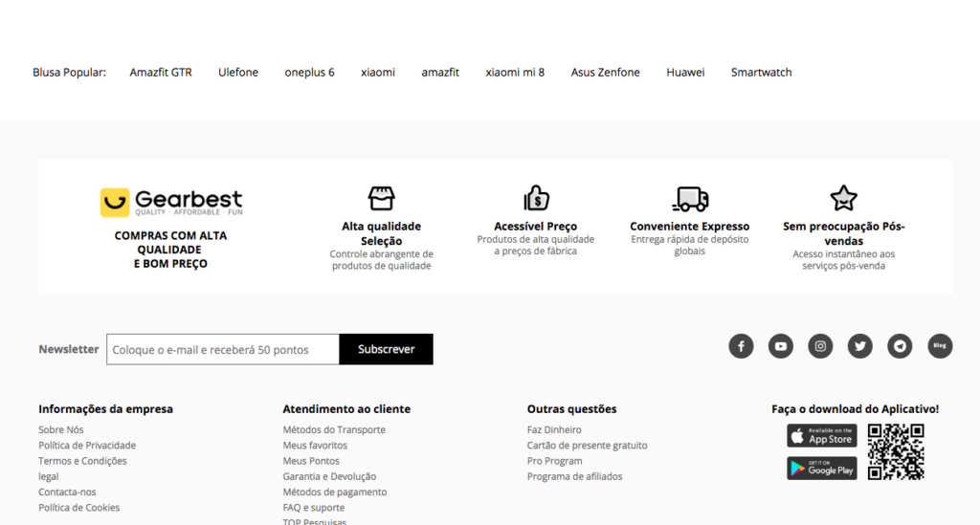
Task: Visit the Instagram profile icon
Action: click(x=820, y=346)
